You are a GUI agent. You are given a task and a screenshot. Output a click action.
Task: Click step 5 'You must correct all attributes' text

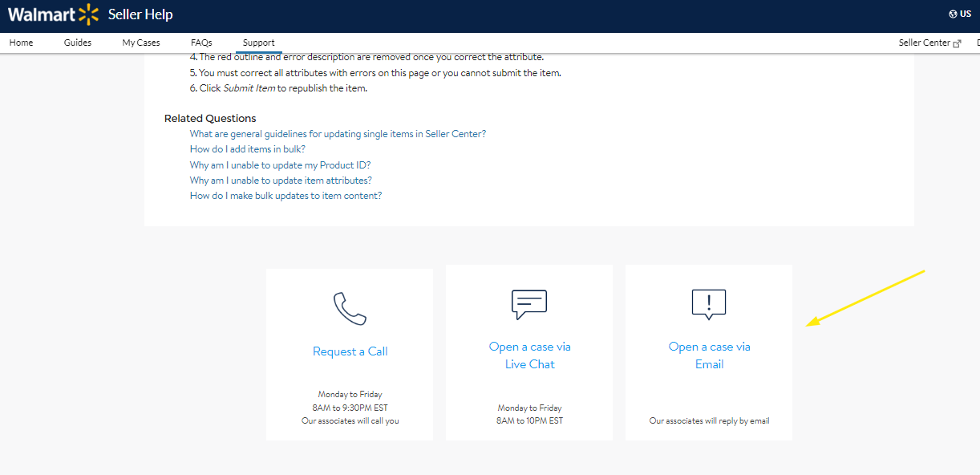[375, 73]
